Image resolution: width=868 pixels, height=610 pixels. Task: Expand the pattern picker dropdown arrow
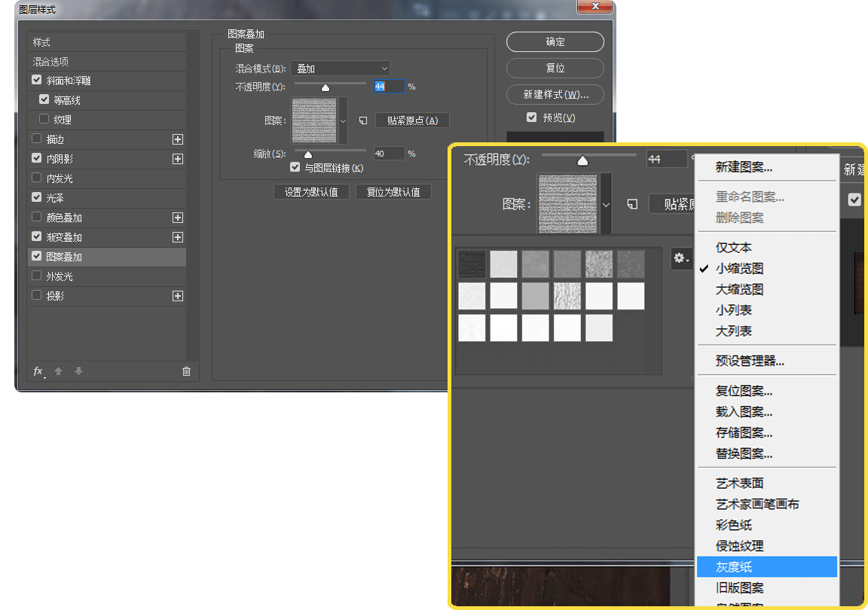click(x=344, y=120)
